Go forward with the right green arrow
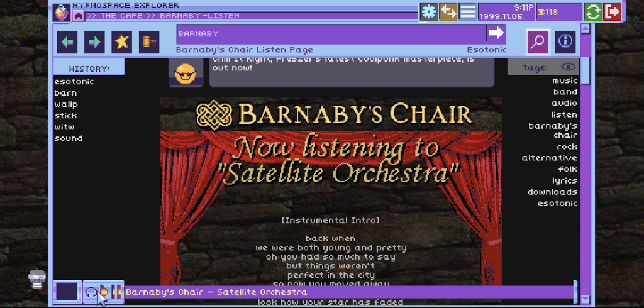The height and width of the screenshot is (308, 644). click(94, 42)
